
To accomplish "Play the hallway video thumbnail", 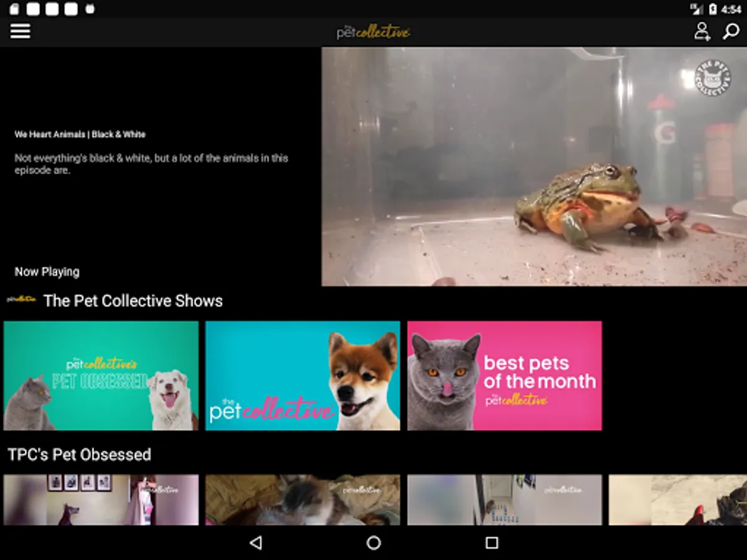I will click(504, 500).
